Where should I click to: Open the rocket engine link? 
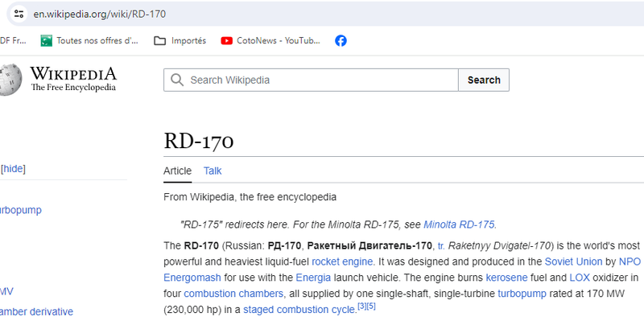(342, 261)
